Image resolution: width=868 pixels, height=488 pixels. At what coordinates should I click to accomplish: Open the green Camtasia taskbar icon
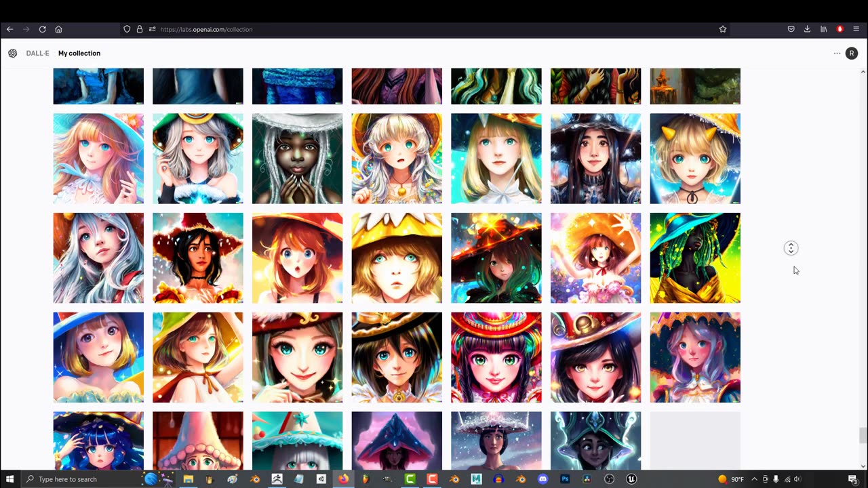[410, 479]
